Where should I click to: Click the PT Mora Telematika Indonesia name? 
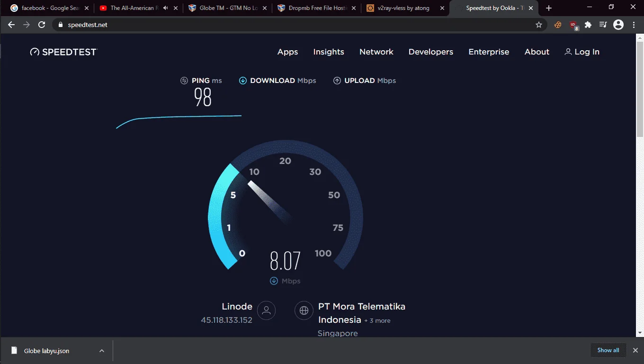(x=362, y=313)
